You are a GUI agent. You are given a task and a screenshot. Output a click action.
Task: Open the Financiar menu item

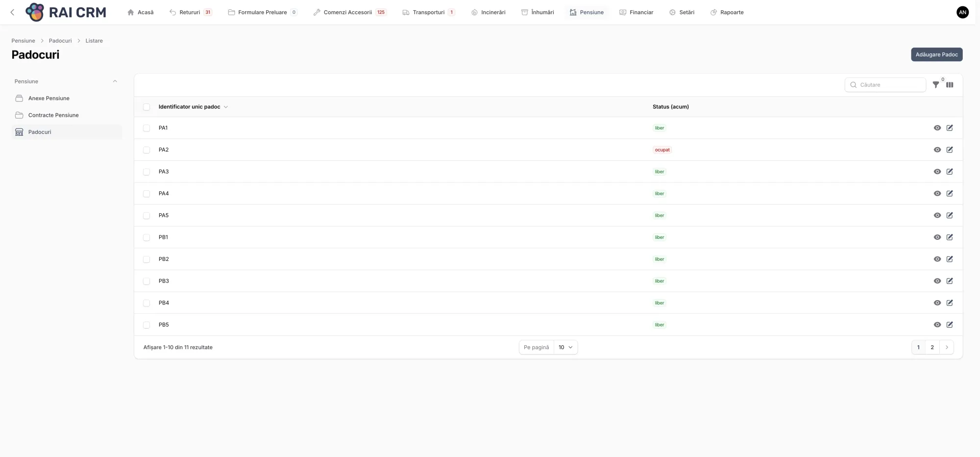[636, 12]
